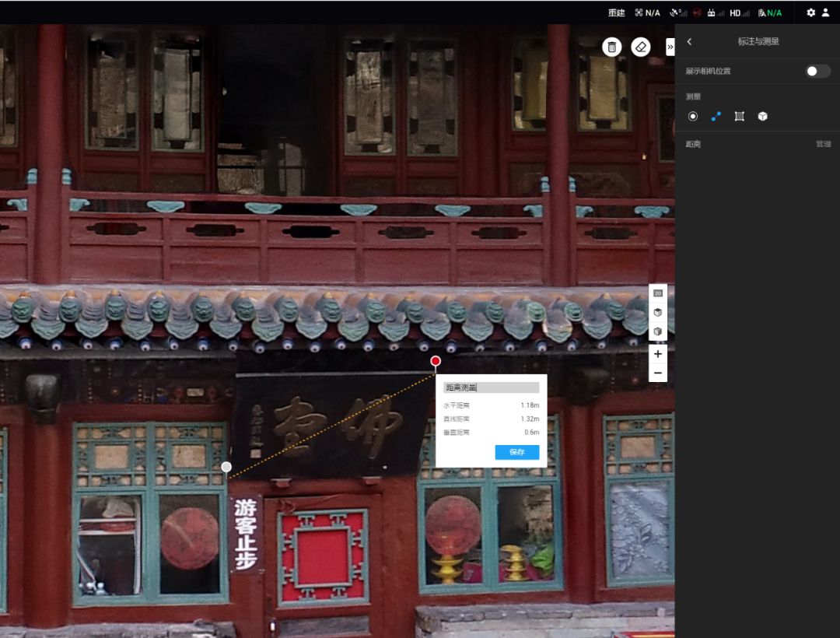
Task: Click the 距离测量 name input field
Action: pyautogui.click(x=491, y=387)
